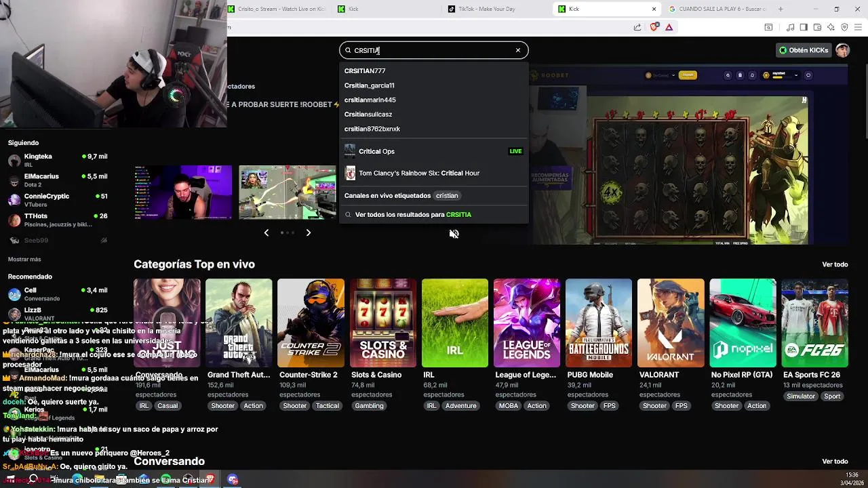Image resolution: width=868 pixels, height=488 pixels.
Task: Select the Crsitian_garcia11 suggestion
Action: point(434,85)
